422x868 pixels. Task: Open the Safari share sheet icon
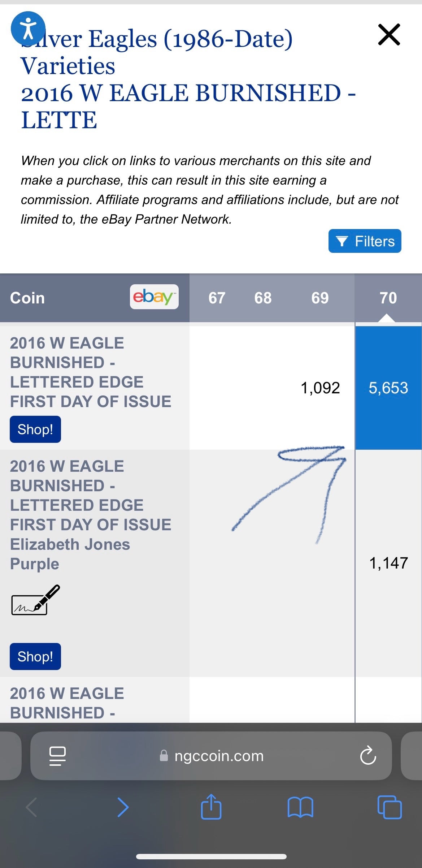click(211, 807)
